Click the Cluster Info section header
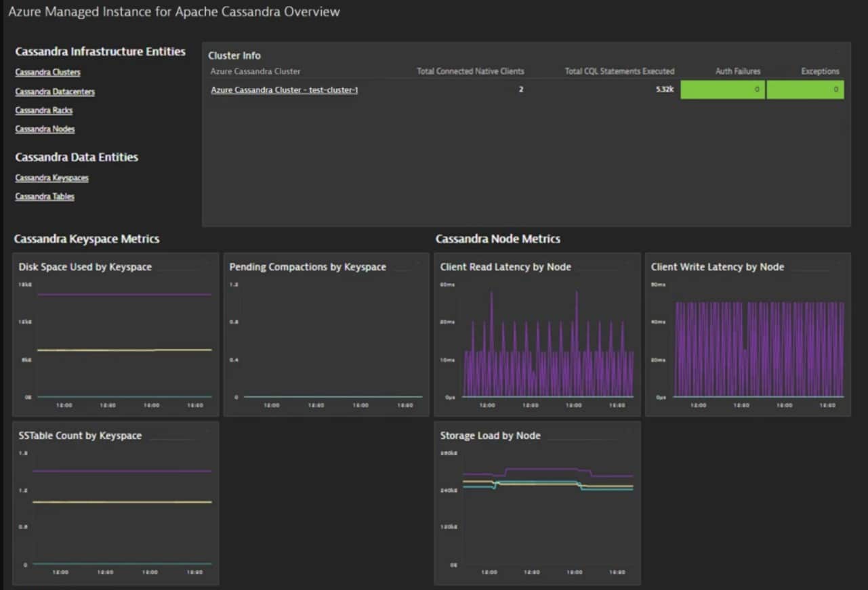Image resolution: width=868 pixels, height=590 pixels. pyautogui.click(x=234, y=55)
